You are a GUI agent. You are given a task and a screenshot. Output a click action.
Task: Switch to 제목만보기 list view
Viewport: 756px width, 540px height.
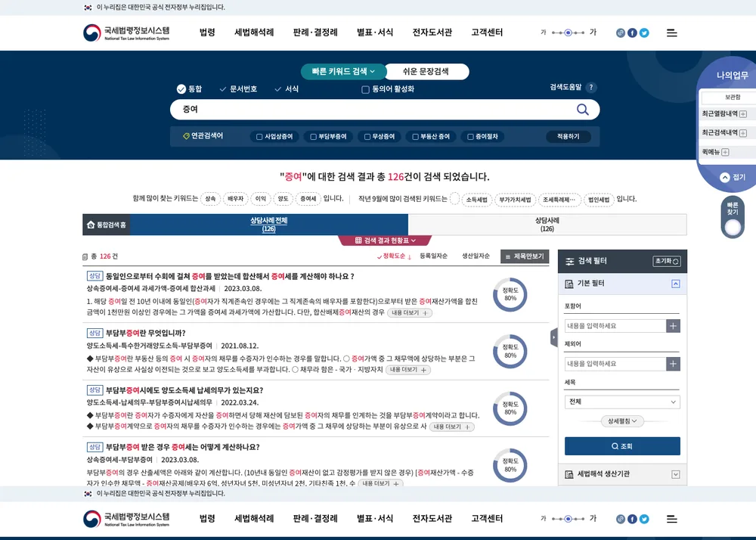pyautogui.click(x=525, y=256)
